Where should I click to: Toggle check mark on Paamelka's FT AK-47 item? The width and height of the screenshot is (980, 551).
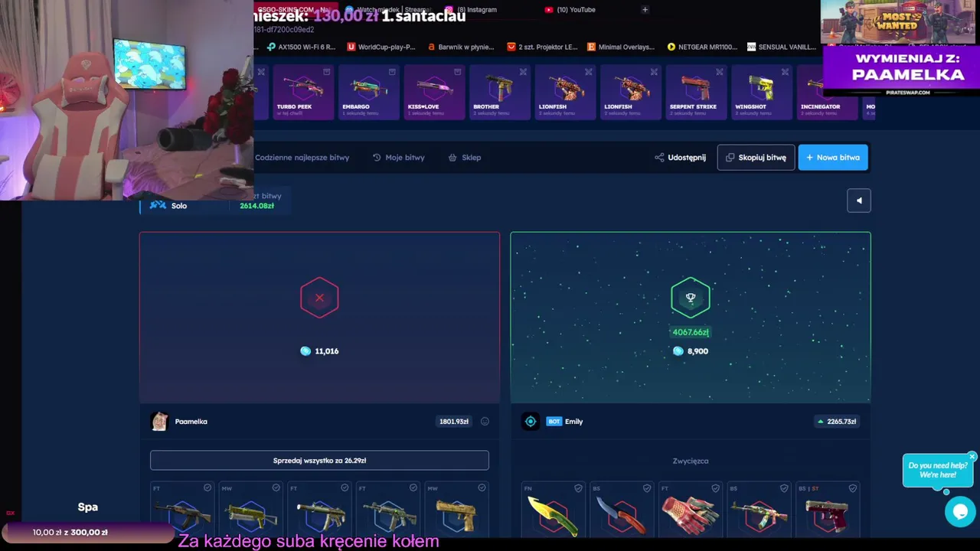point(207,487)
